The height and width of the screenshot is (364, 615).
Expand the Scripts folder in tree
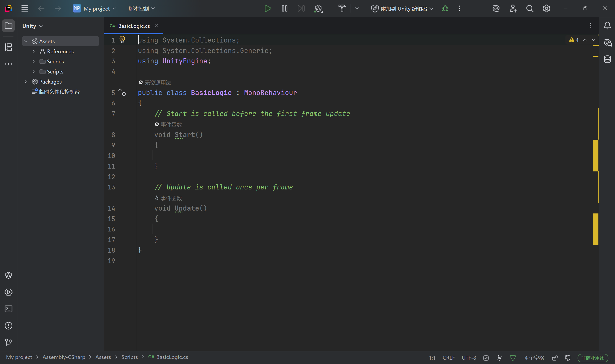34,72
